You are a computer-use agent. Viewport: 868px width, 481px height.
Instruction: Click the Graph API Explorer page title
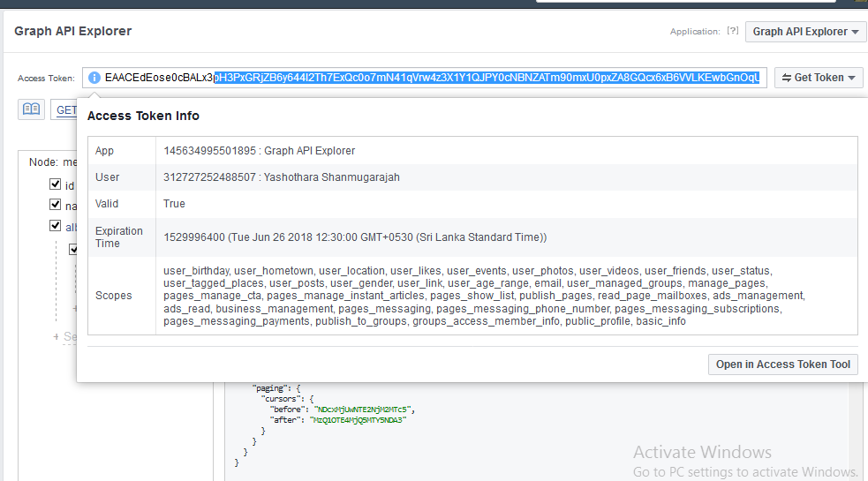(x=73, y=31)
